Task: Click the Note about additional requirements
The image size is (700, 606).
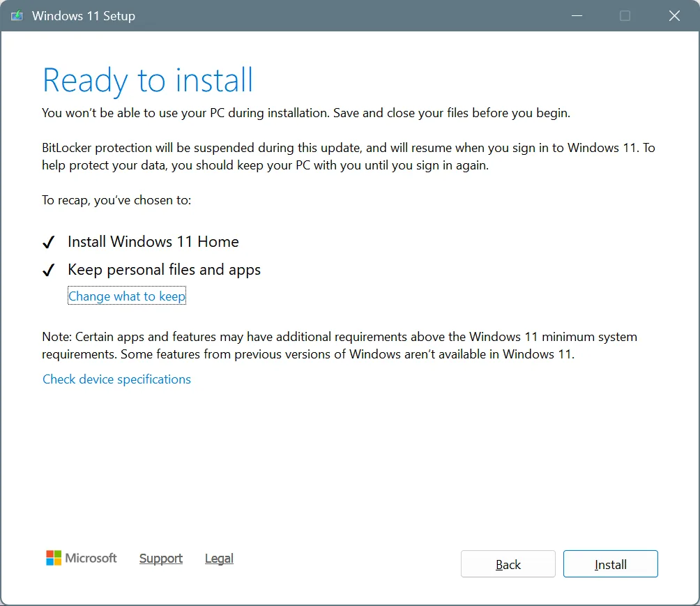Action: [340, 345]
